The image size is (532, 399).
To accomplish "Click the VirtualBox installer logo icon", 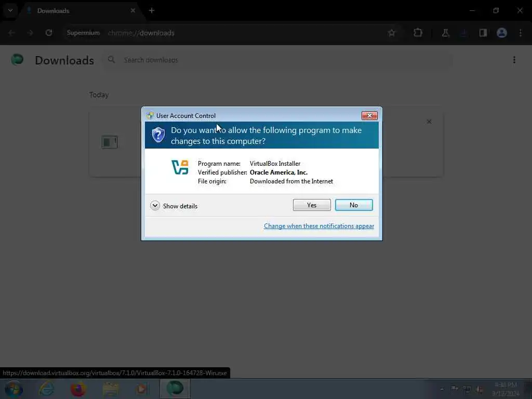I will (x=180, y=167).
